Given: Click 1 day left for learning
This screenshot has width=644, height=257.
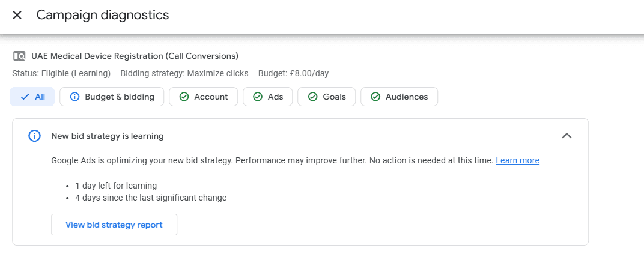Looking at the screenshot, I should tap(116, 186).
